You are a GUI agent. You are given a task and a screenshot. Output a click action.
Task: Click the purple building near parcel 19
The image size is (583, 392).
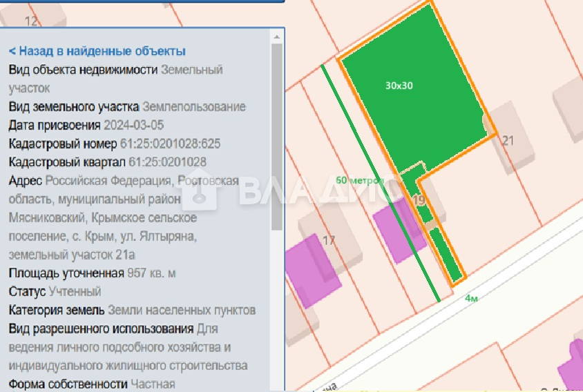pyautogui.click(x=399, y=231)
